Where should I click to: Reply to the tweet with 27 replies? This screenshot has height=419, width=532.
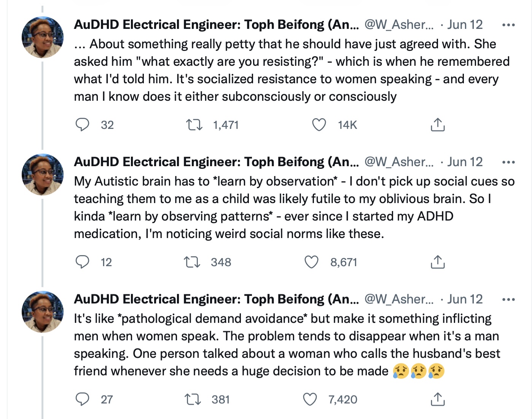click(x=82, y=399)
